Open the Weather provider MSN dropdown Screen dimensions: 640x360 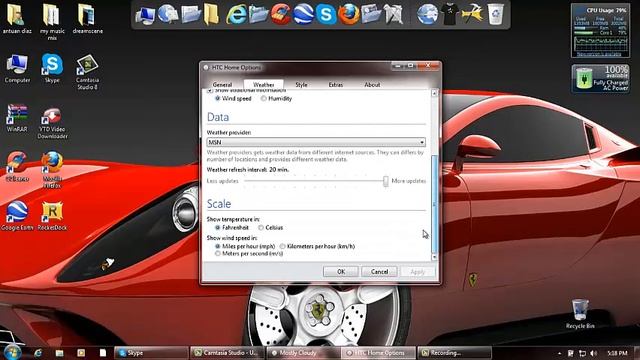pyautogui.click(x=316, y=142)
